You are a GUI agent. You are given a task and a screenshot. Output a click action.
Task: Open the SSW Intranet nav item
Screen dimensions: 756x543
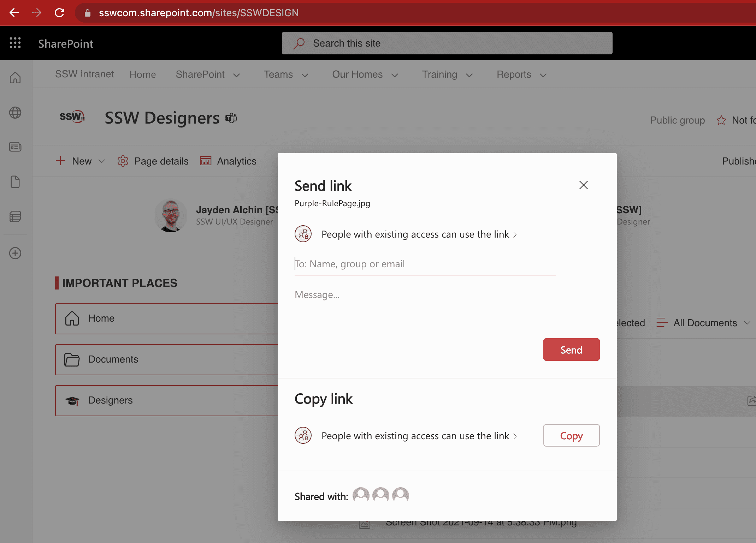(84, 74)
